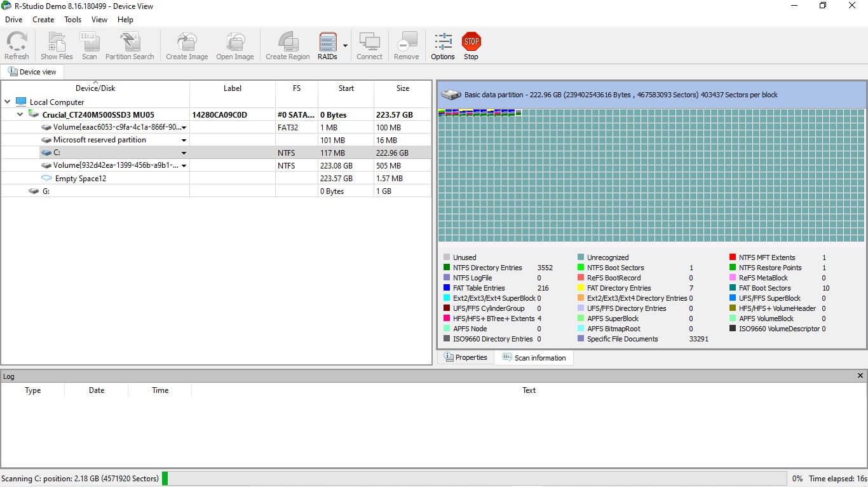Click Specific File Documents count 33291

click(x=699, y=339)
